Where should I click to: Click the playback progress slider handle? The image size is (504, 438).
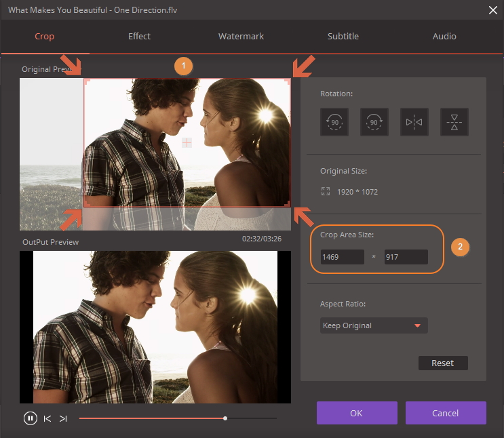[x=225, y=418]
